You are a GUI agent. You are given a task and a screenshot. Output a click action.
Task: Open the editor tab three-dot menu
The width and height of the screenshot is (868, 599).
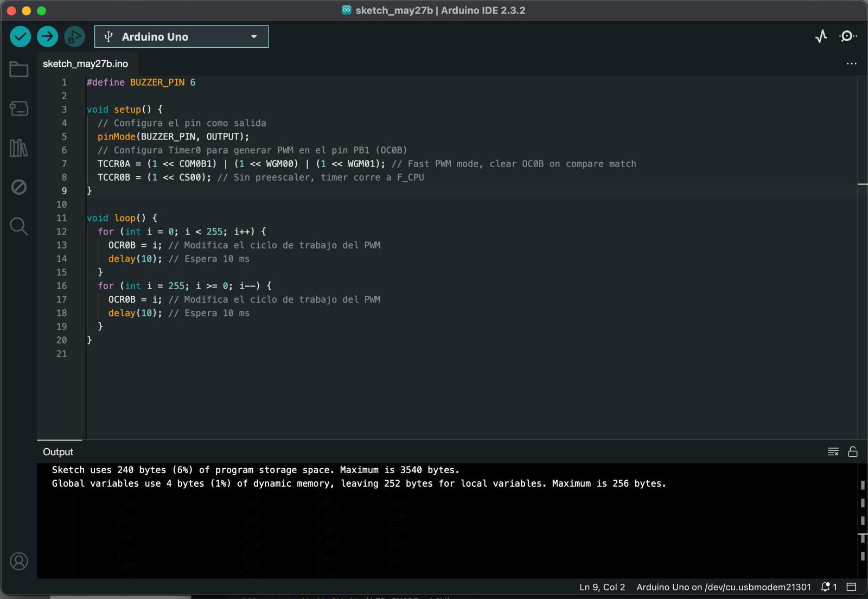click(x=852, y=63)
